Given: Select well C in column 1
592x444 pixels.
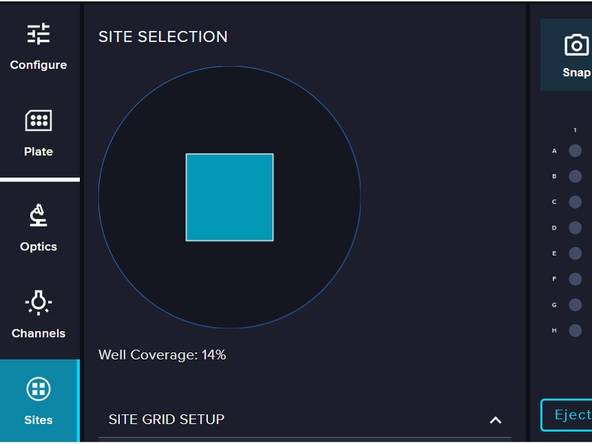Looking at the screenshot, I should coord(575,202).
